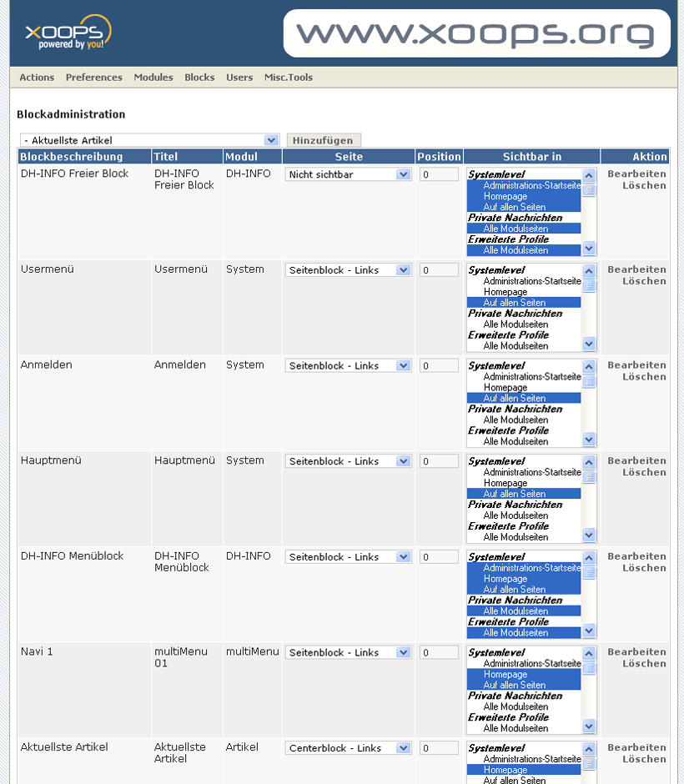This screenshot has width=684, height=784.
Task: Click the Blockbeschreibung column header
Action: 84,157
